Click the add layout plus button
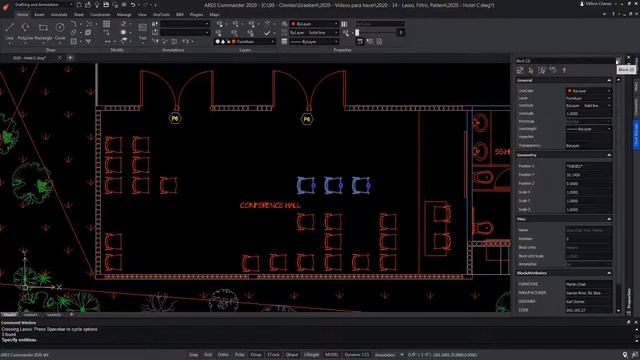The image size is (640, 360). 71,315
